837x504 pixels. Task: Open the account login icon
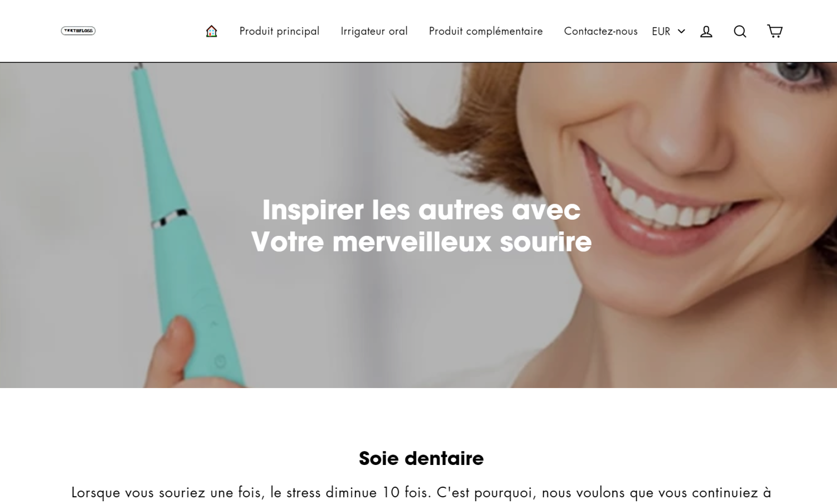[706, 31]
